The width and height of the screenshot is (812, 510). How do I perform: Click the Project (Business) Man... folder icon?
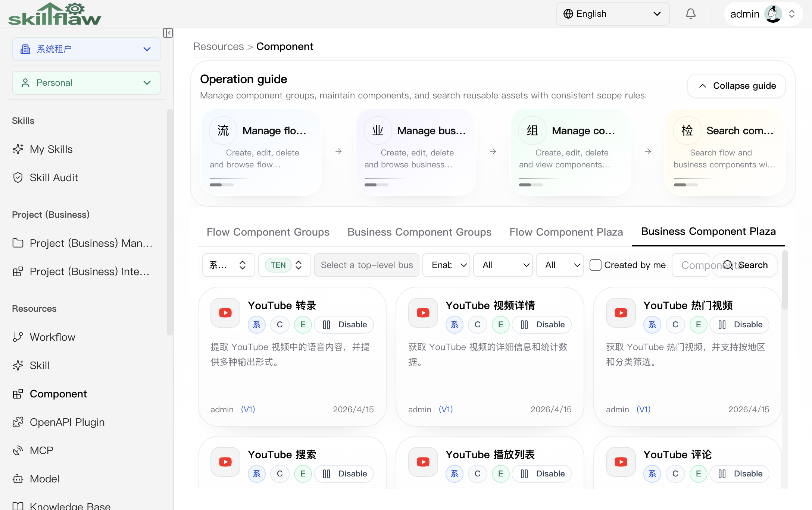click(x=18, y=243)
